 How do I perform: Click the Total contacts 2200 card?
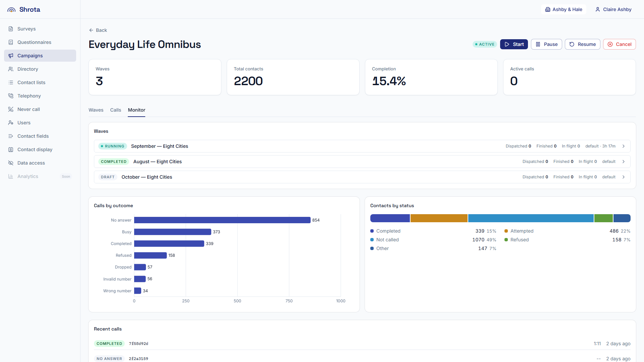tap(293, 77)
